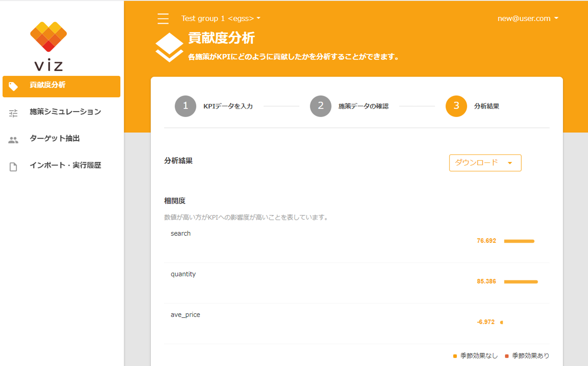Click the search row label
The image size is (588, 366).
pos(180,234)
